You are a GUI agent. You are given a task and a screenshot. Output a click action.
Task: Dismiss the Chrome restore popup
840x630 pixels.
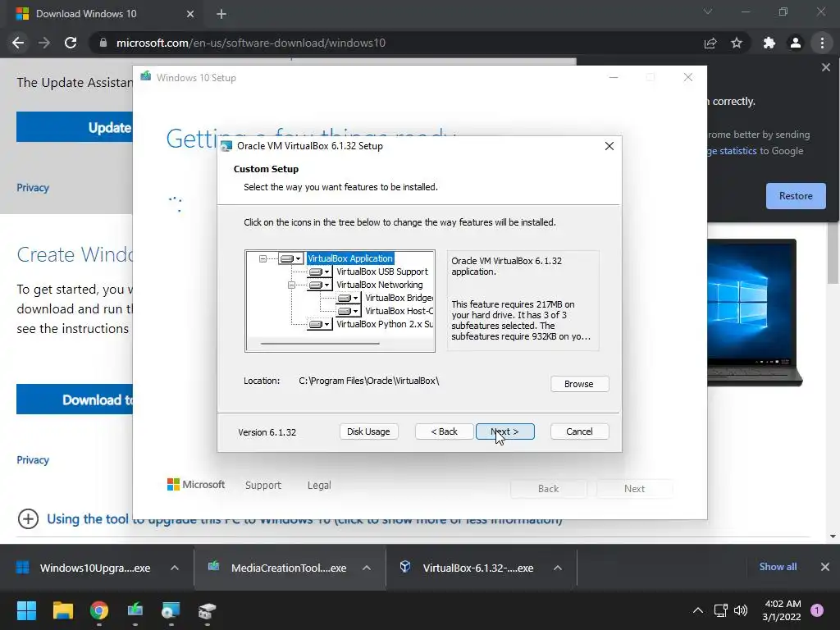click(x=825, y=67)
